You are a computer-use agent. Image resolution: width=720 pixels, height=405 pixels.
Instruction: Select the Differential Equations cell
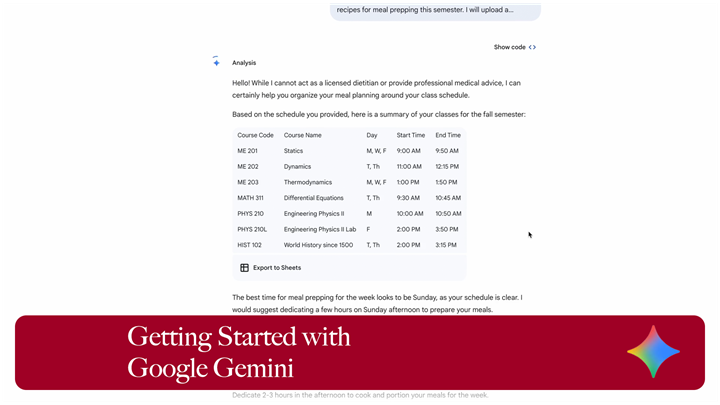(314, 198)
